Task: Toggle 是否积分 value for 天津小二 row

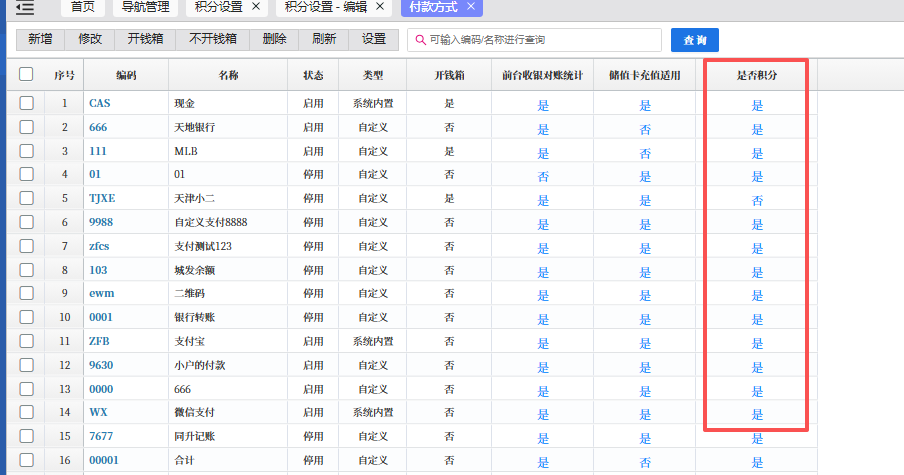Action: pos(757,201)
